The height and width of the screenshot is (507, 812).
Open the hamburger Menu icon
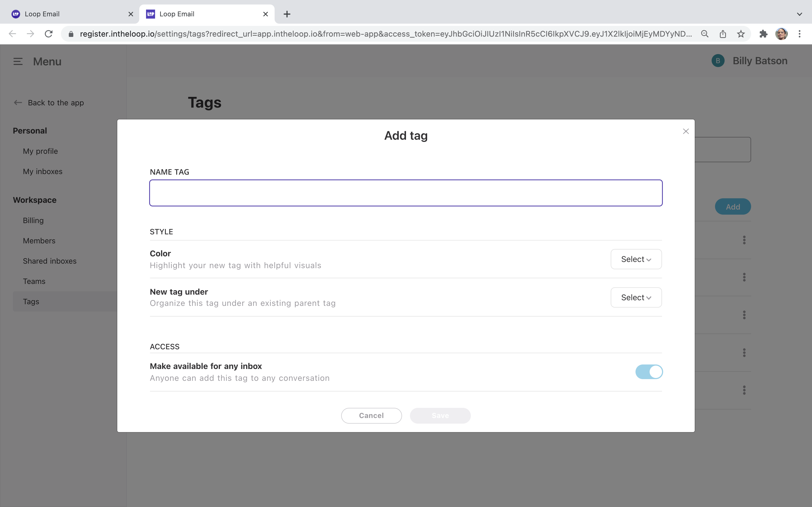(18, 61)
